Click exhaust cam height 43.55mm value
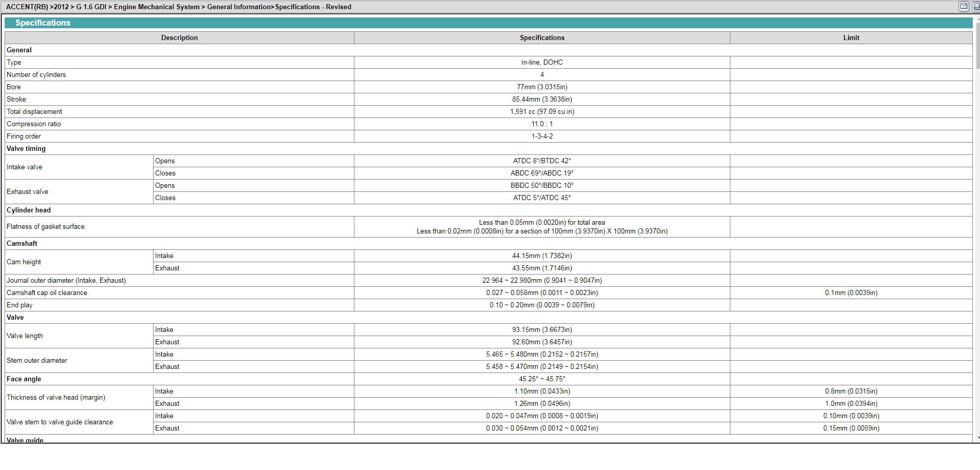Image resolution: width=980 pixels, height=470 pixels. tap(542, 268)
